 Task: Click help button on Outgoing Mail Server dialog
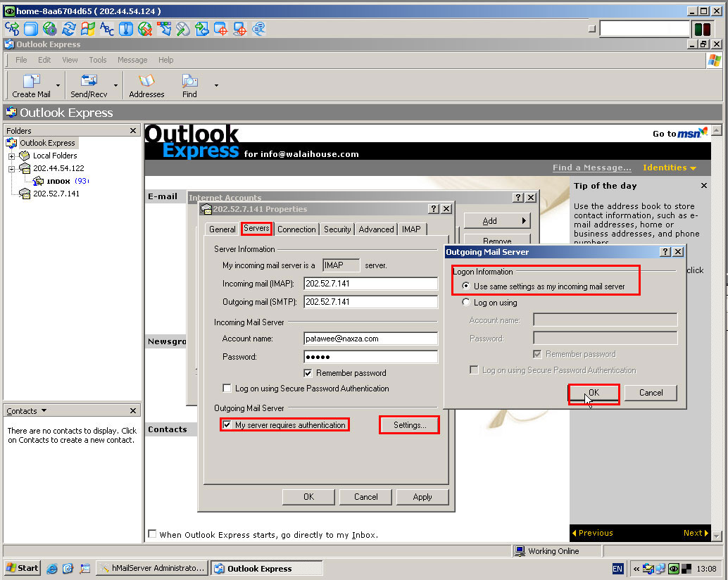[665, 251]
